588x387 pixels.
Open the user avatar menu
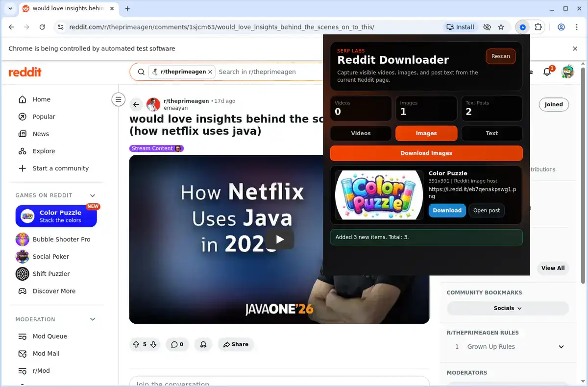point(567,72)
